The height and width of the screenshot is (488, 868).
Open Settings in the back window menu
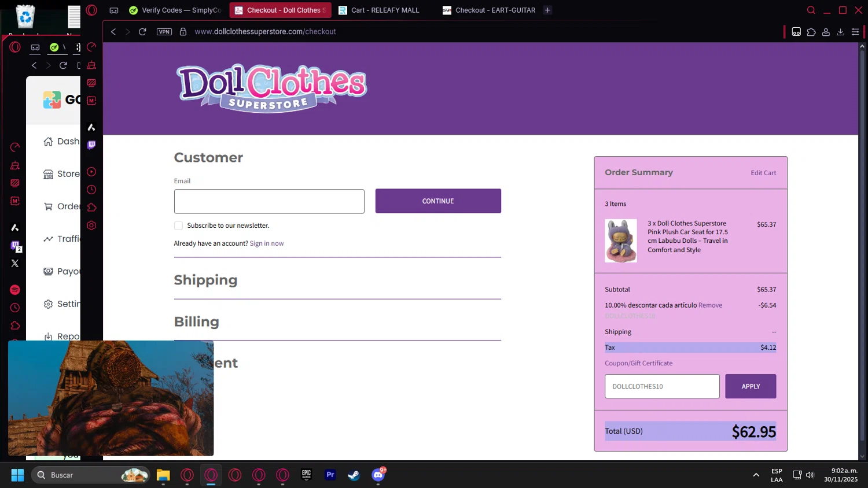(61, 304)
